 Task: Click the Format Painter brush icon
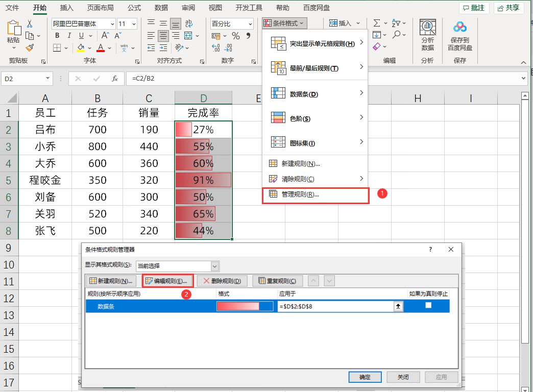[30, 48]
